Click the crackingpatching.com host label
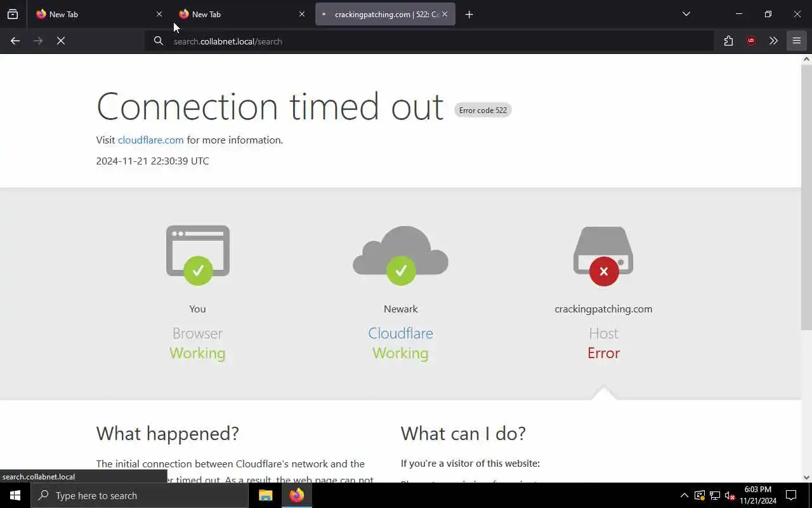Image resolution: width=812 pixels, height=508 pixels. tap(603, 309)
